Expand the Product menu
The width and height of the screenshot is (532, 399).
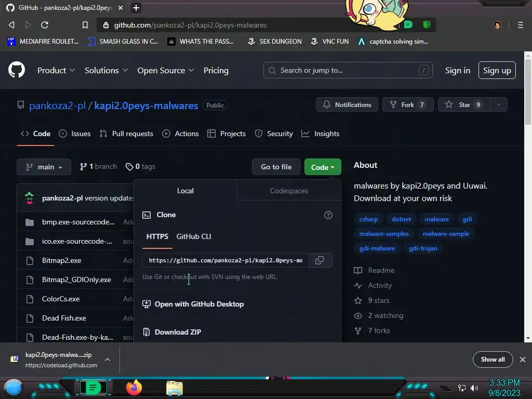click(56, 70)
